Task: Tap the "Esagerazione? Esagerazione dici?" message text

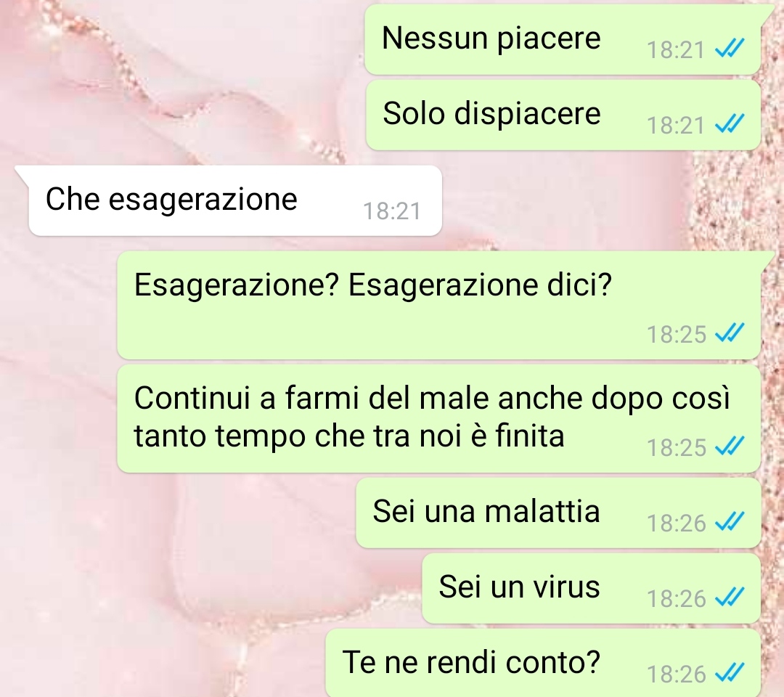Action: click(x=373, y=285)
